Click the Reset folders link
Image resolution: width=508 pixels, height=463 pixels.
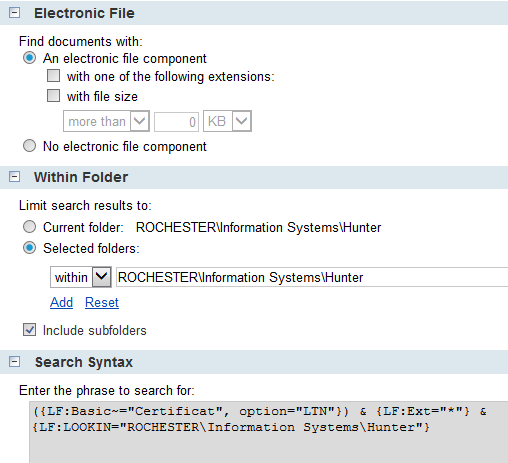[x=102, y=302]
